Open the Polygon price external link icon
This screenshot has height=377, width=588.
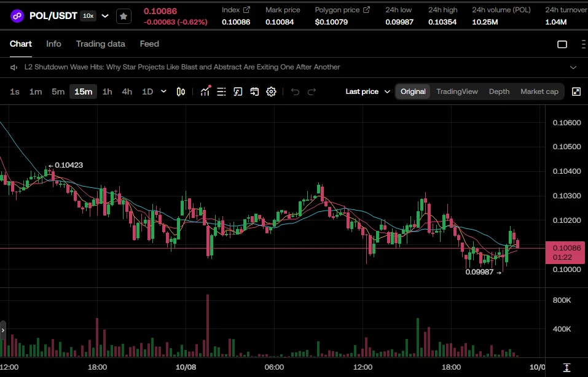(x=366, y=10)
